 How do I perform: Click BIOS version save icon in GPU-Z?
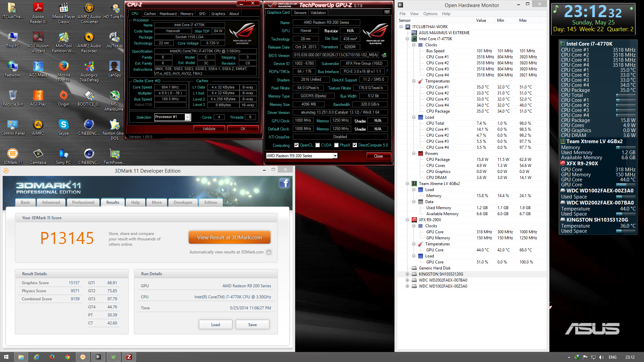pos(384,55)
